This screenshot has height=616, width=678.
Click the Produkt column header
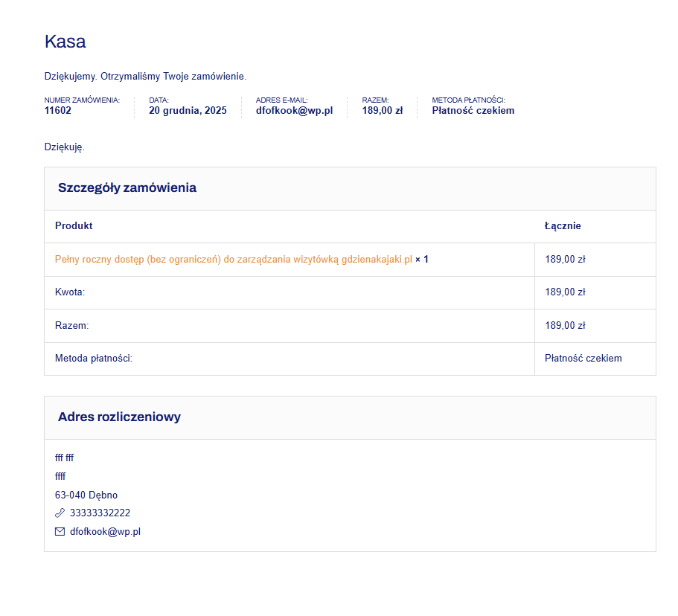[x=74, y=226]
